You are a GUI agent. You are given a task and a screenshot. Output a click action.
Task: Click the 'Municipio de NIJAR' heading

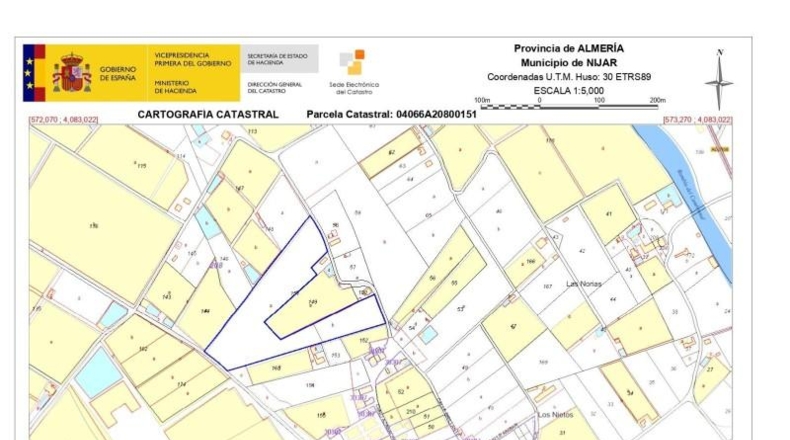click(x=569, y=63)
